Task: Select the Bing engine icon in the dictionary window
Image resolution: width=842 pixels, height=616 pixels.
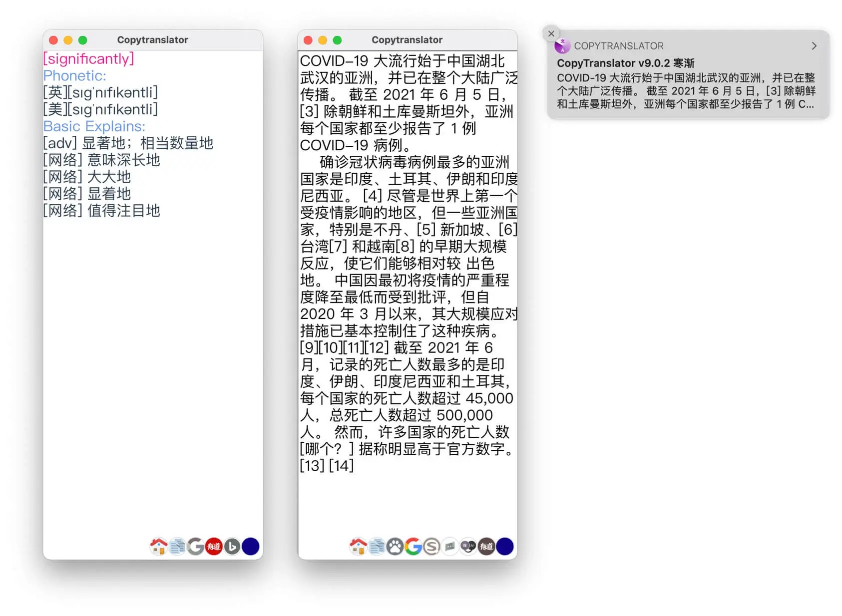Action: (x=232, y=546)
